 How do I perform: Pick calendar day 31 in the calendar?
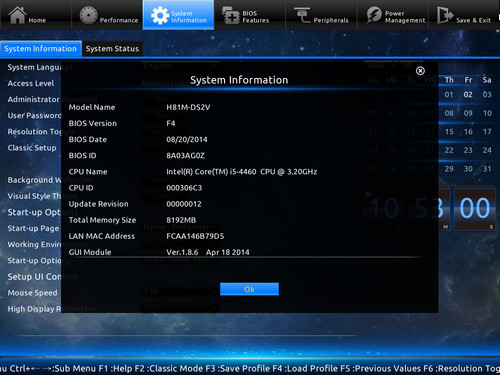(x=487, y=169)
